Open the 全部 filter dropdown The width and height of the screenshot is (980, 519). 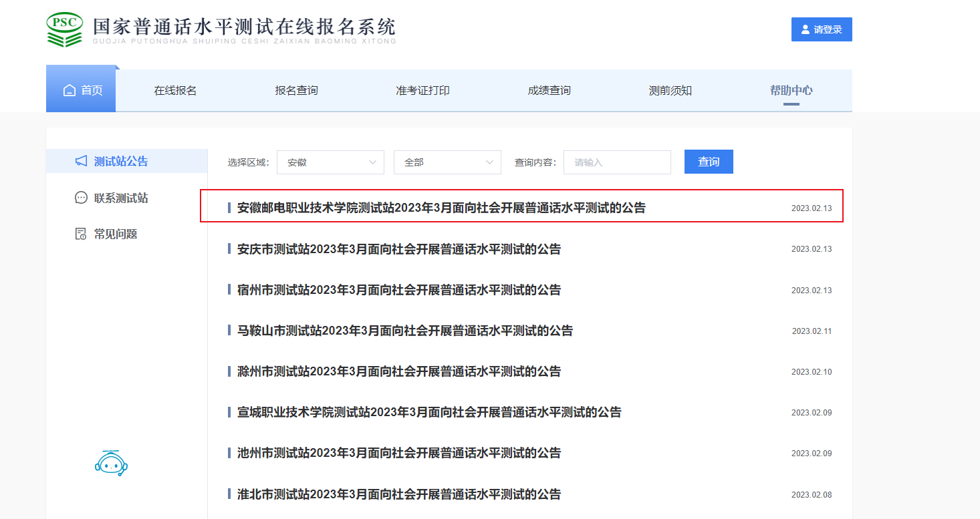pyautogui.click(x=447, y=162)
